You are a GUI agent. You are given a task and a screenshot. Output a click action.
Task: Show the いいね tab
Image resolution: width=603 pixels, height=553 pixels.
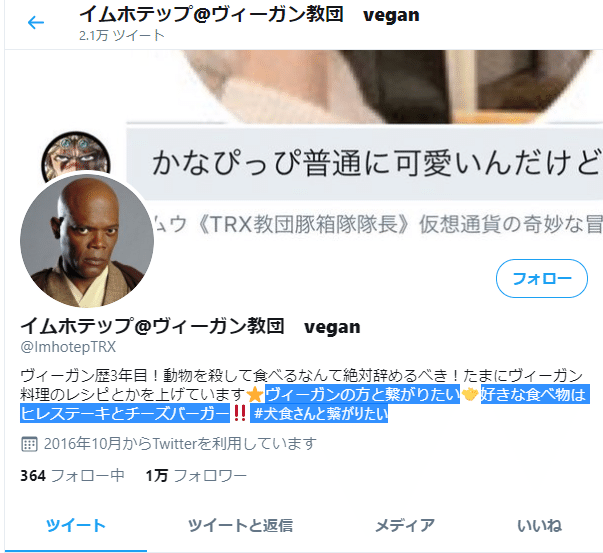(539, 526)
